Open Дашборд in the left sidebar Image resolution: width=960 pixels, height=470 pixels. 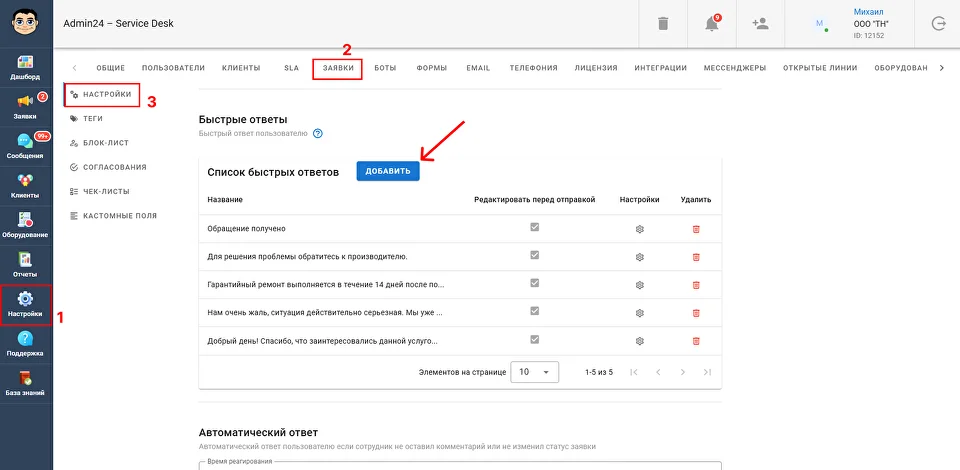[x=26, y=68]
